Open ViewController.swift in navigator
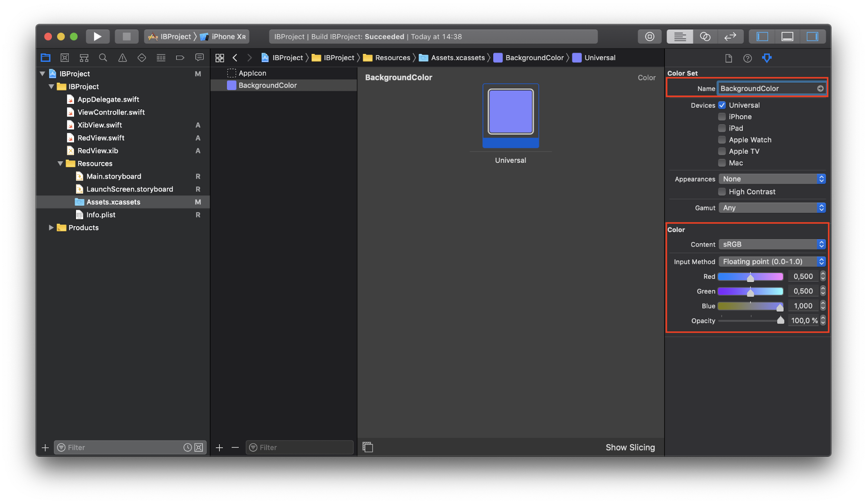The image size is (867, 504). tap(111, 112)
